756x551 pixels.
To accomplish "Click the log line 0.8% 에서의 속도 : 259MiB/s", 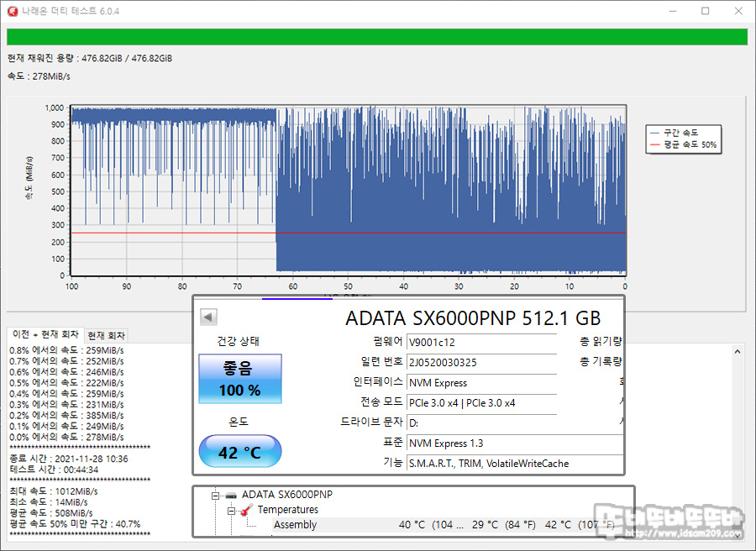I will [66, 350].
